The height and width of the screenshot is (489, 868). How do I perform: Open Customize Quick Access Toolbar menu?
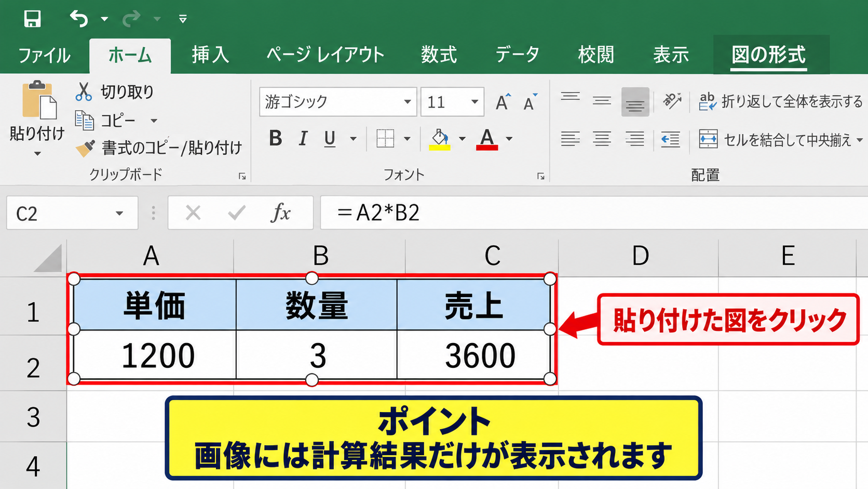point(183,19)
